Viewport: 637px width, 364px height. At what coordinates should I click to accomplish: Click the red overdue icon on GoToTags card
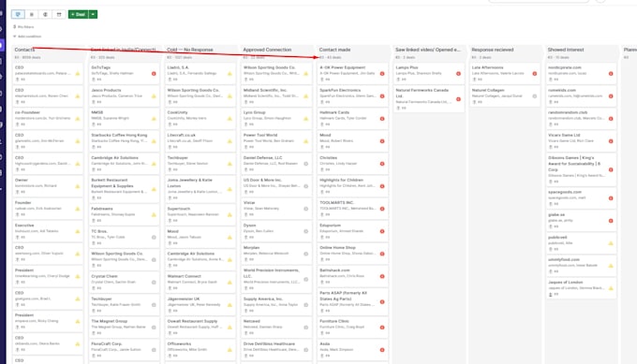coord(154,73)
